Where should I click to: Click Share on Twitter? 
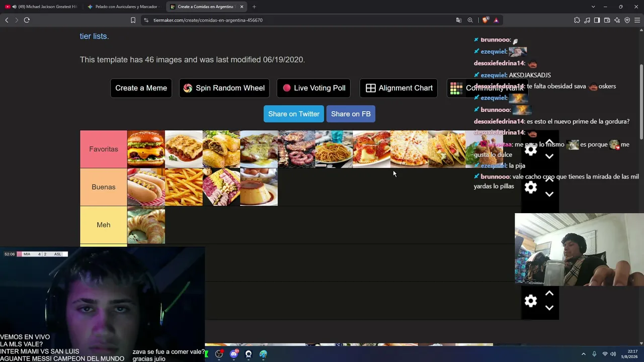click(294, 114)
